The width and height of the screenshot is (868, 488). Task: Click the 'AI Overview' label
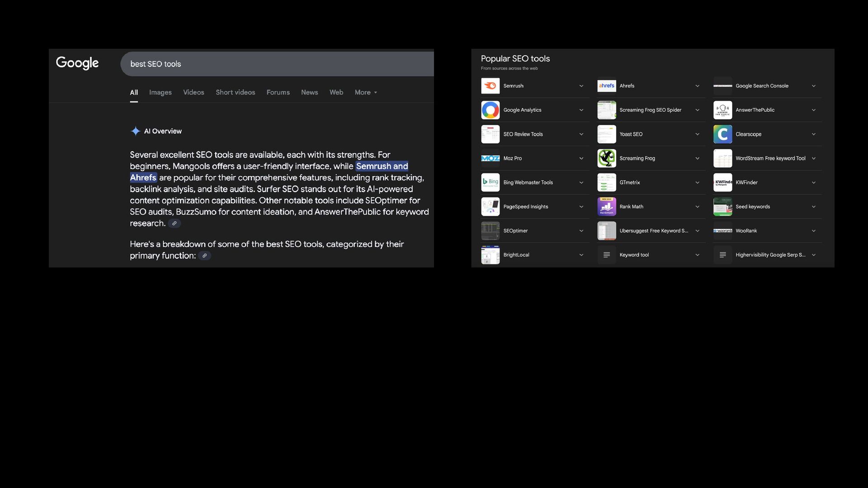[x=163, y=131]
